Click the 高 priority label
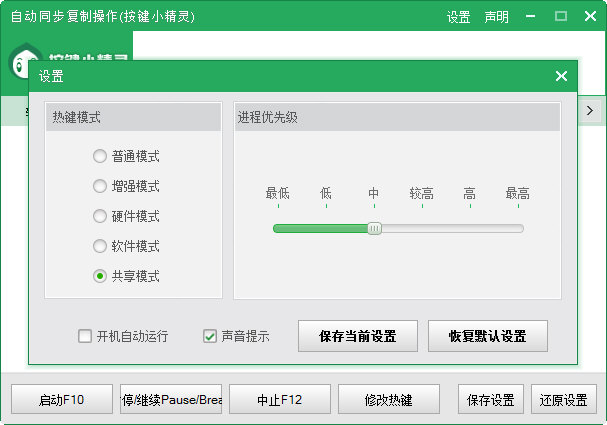This screenshot has width=607, height=425. point(469,193)
